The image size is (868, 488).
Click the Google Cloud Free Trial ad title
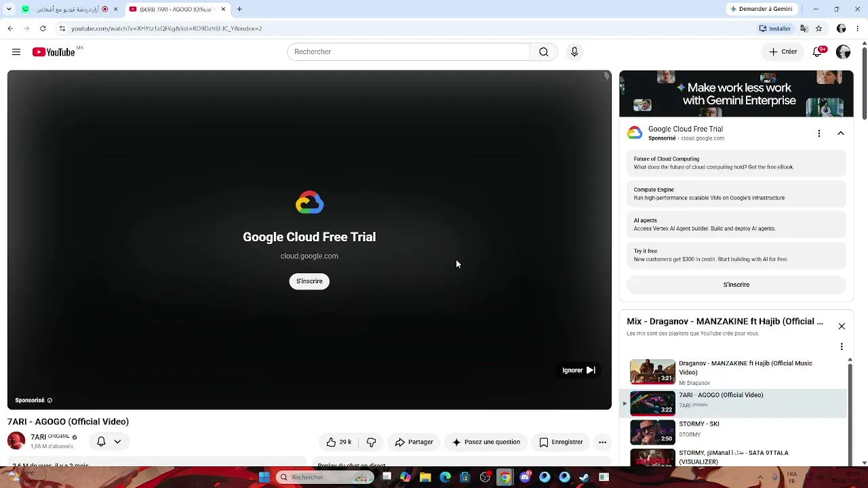(x=309, y=237)
